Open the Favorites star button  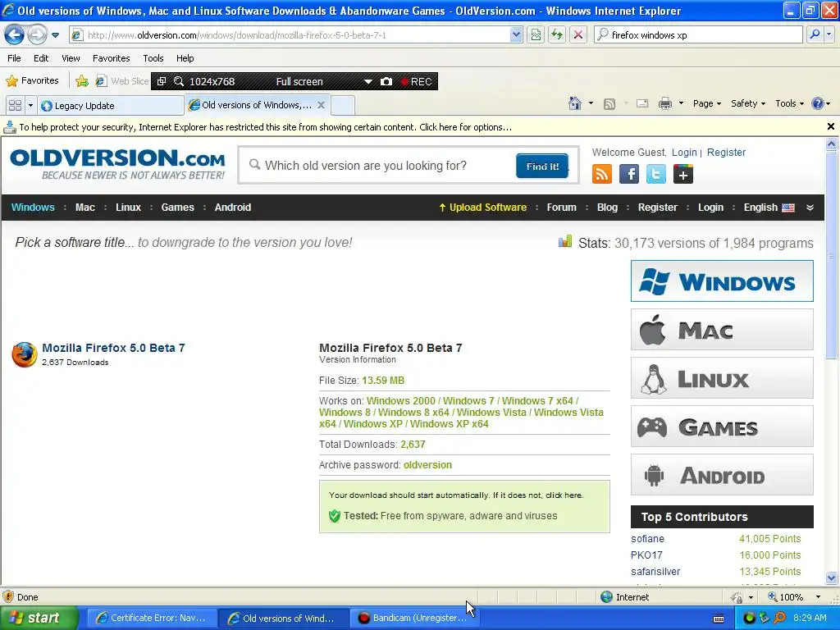pos(32,81)
